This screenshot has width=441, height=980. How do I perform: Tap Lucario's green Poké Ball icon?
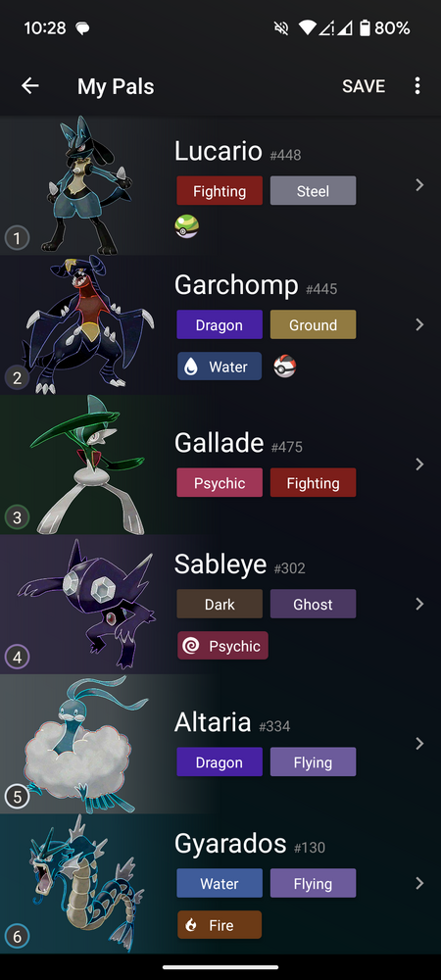187,226
